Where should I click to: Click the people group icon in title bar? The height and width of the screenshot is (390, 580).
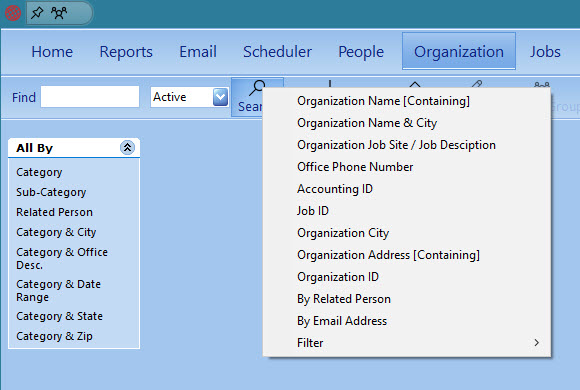(59, 13)
